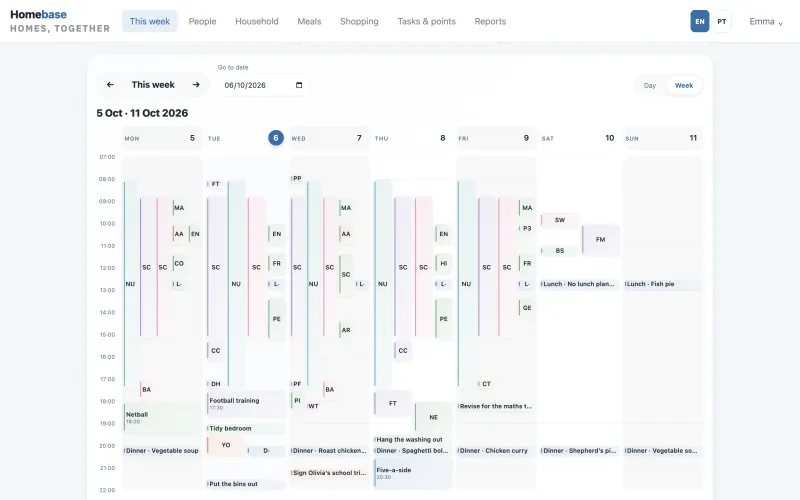Open Wednesday's PP morning event
The width and height of the screenshot is (800, 500).
[297, 179]
